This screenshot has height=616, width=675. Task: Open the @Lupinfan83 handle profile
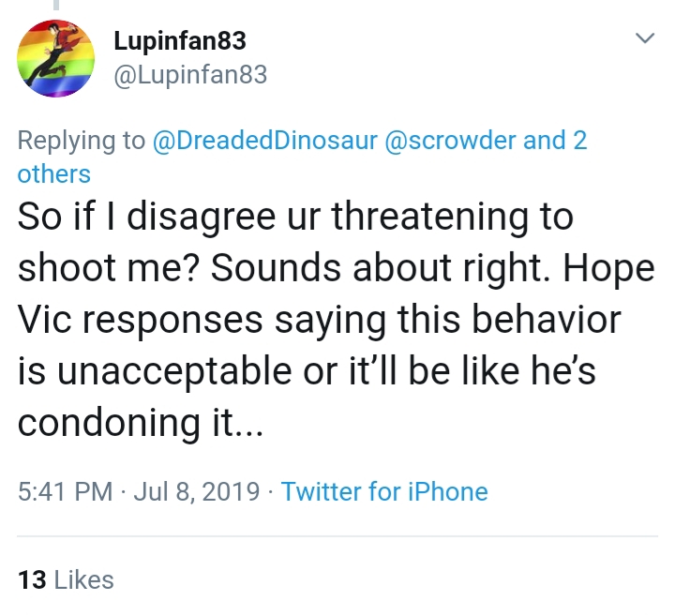tap(190, 75)
